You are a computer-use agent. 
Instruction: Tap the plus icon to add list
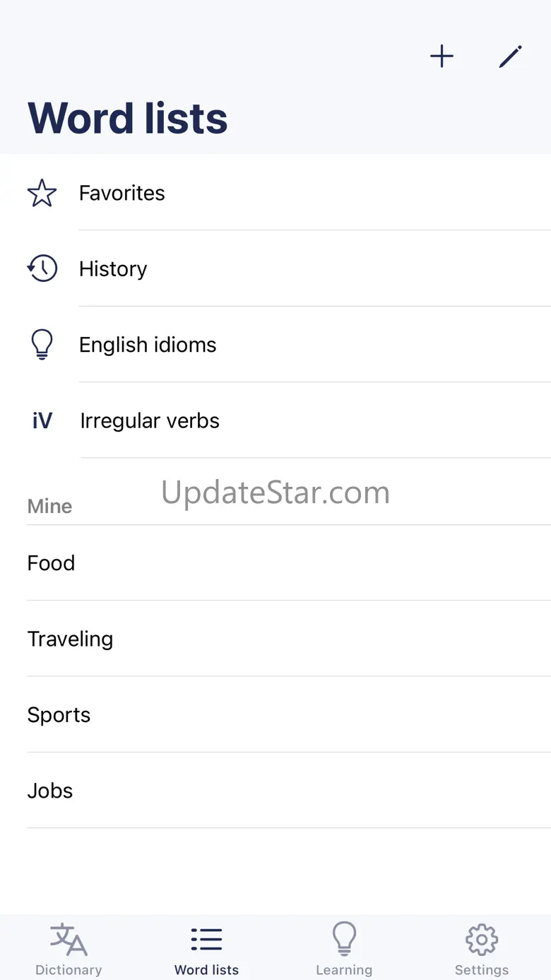(442, 57)
